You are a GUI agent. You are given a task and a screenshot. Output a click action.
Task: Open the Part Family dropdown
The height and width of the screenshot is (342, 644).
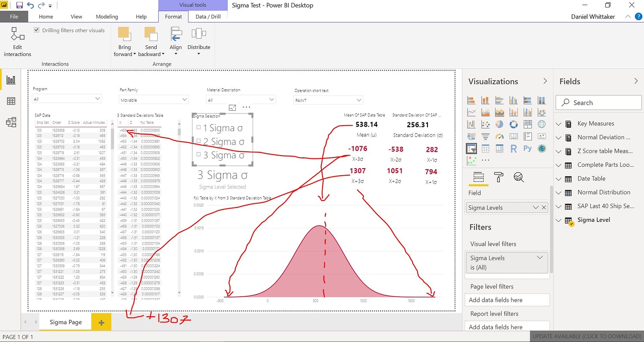pyautogui.click(x=186, y=100)
